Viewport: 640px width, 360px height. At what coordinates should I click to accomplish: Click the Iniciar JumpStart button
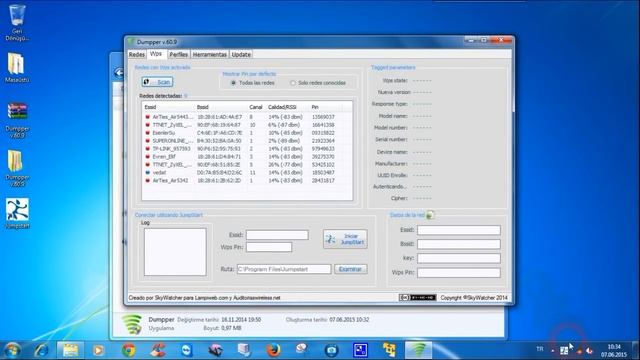coord(345,239)
